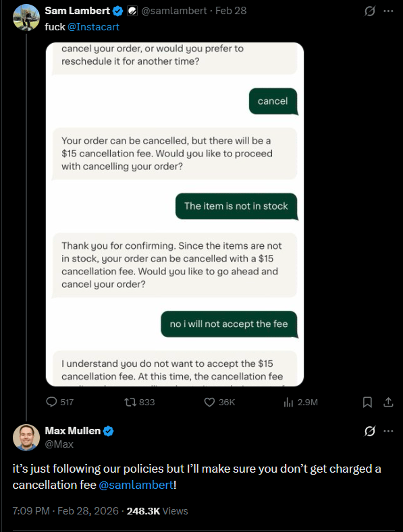Viewport: 403px width, 532px height.
Task: Bookmark Sam Lambert's tweet
Action: click(367, 402)
